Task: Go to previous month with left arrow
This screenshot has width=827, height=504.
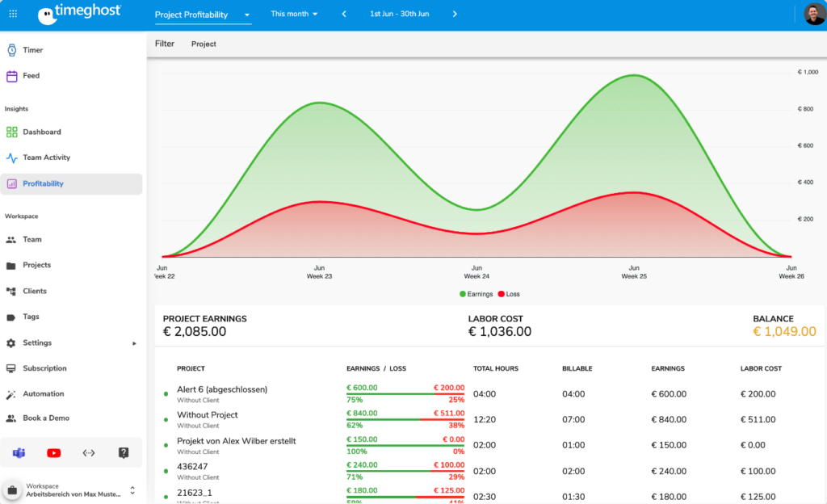Action: [344, 15]
